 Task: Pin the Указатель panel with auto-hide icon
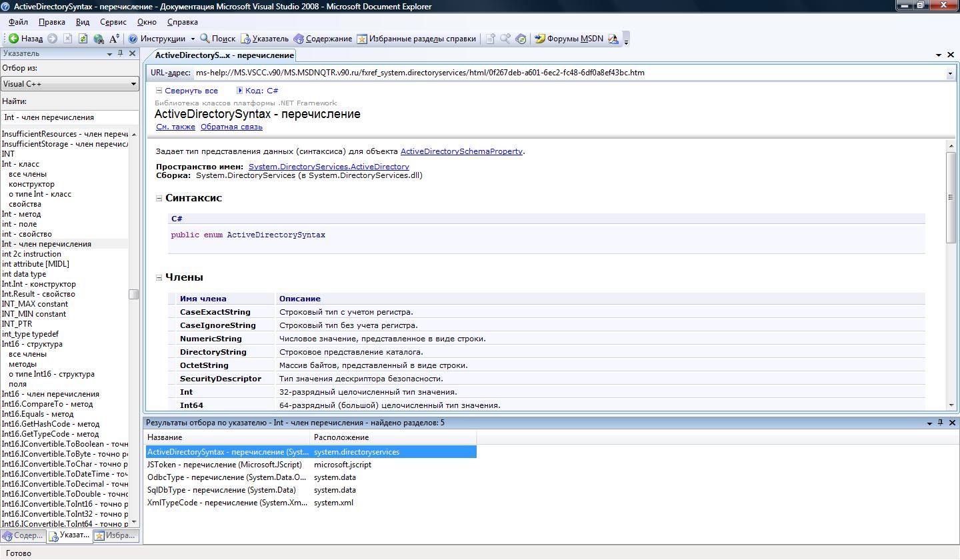click(121, 53)
